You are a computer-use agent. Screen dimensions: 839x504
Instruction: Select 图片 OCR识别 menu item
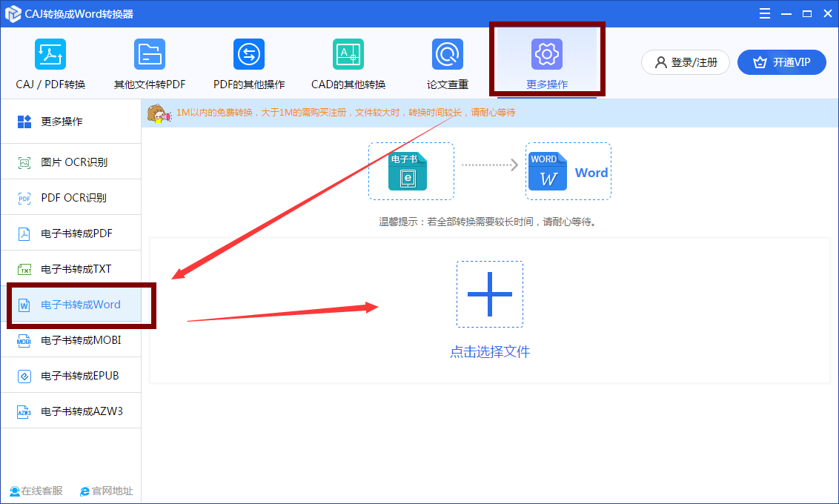(70, 162)
